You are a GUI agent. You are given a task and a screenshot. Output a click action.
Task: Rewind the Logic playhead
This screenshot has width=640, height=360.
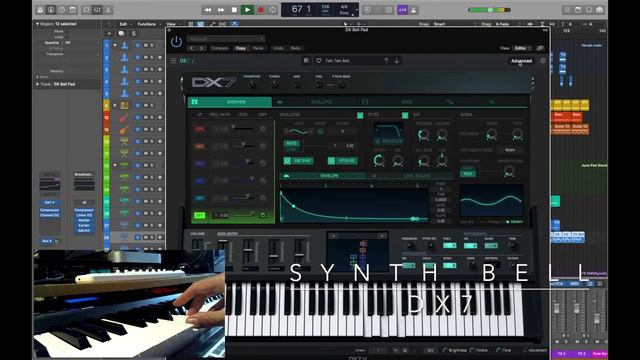pos(208,10)
